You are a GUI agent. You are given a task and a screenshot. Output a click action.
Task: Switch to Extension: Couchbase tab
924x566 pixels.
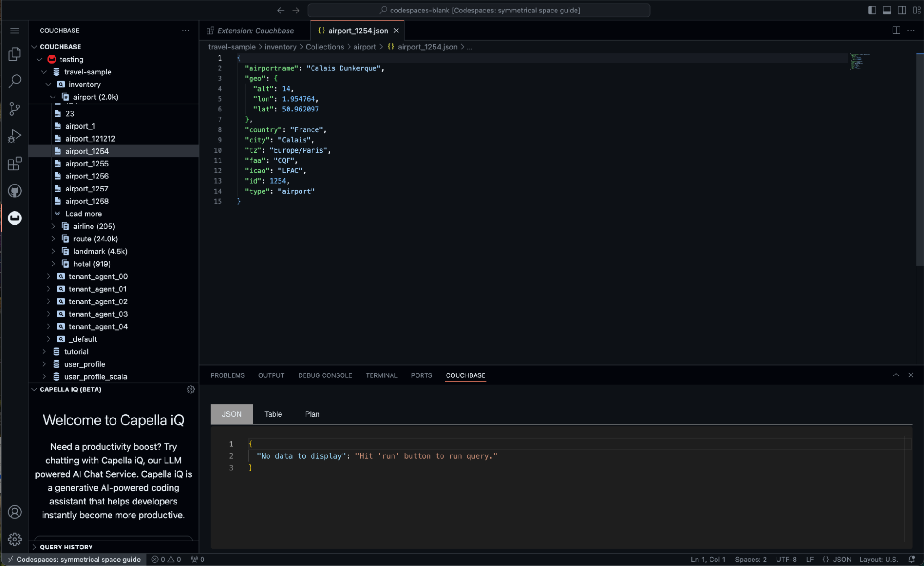(x=255, y=31)
